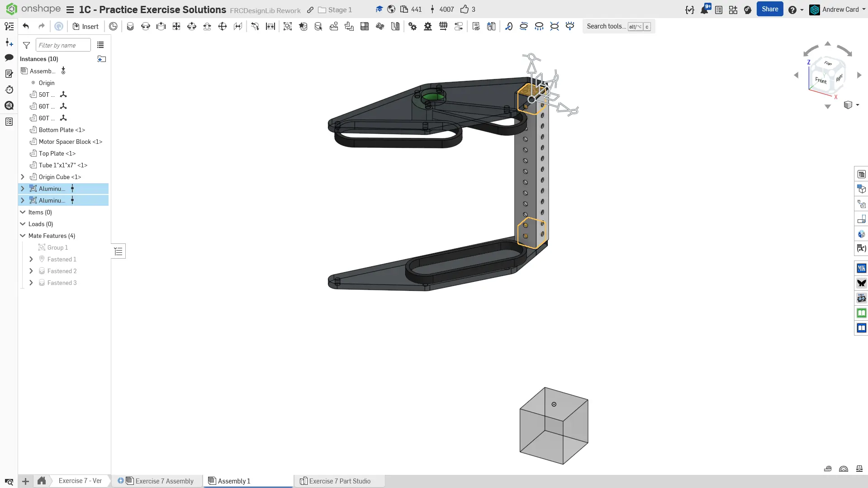Viewport: 868px width, 488px height.
Task: Open the comments speech bubble panel
Action: [x=9, y=57]
